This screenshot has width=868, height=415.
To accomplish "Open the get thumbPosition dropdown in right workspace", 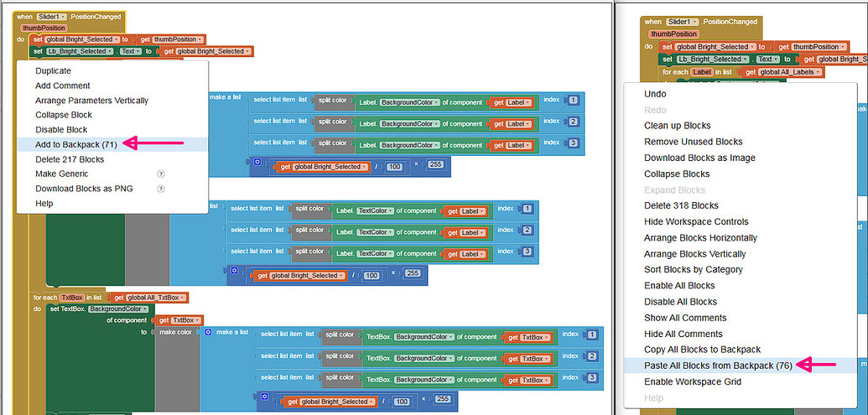I will 819,47.
